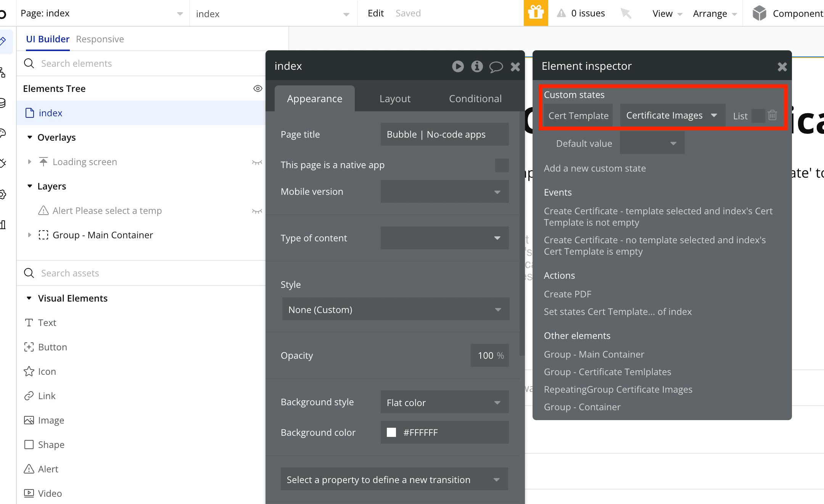The width and height of the screenshot is (824, 504).
Task: Open the info icon in index panel
Action: click(477, 66)
